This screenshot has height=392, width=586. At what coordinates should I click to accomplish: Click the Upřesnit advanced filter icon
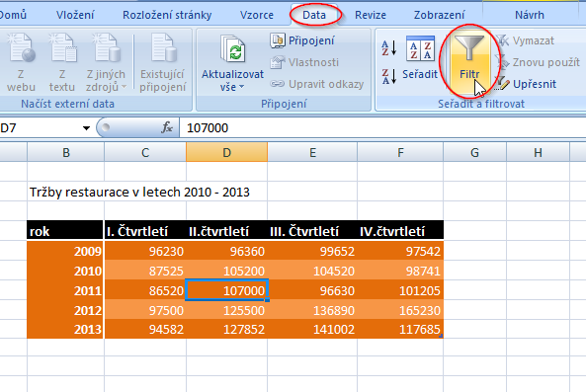pyautogui.click(x=502, y=84)
